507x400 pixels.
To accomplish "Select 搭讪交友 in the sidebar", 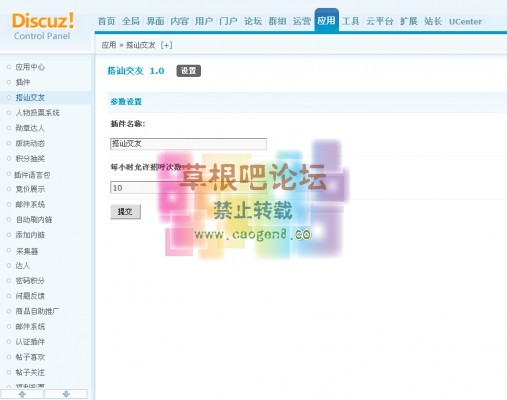I will point(30,98).
